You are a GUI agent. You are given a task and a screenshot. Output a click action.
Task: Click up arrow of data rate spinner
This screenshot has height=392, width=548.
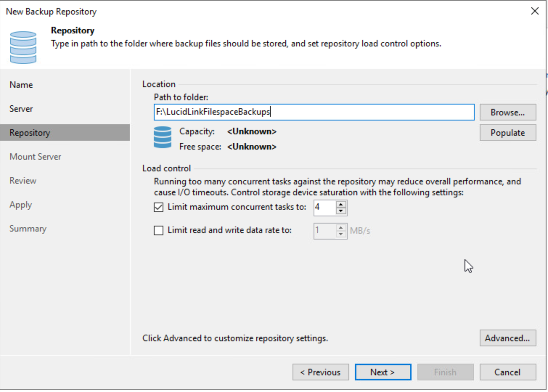click(x=341, y=228)
